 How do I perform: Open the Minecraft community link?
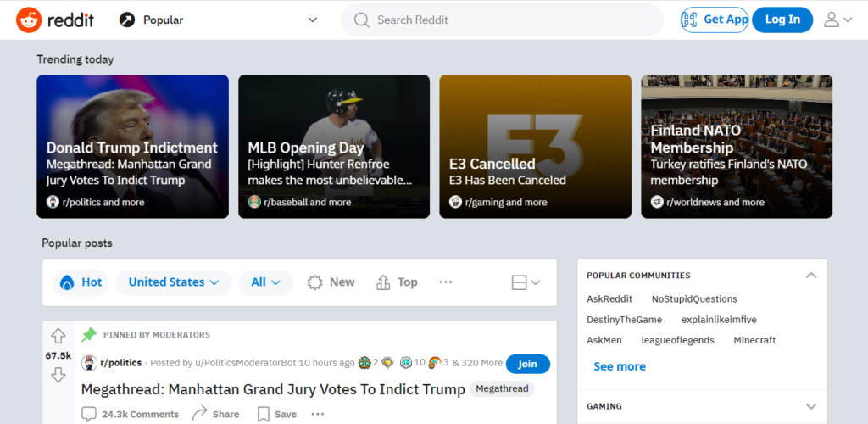(x=754, y=340)
